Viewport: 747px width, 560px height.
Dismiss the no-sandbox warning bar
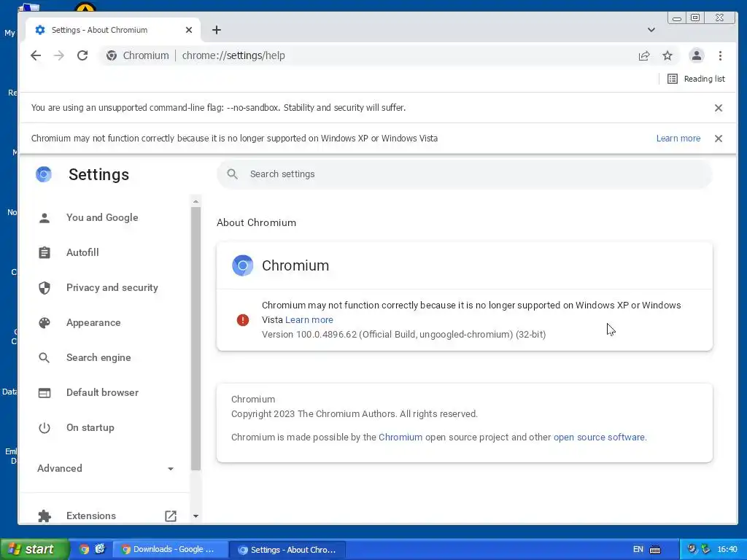[x=719, y=108]
